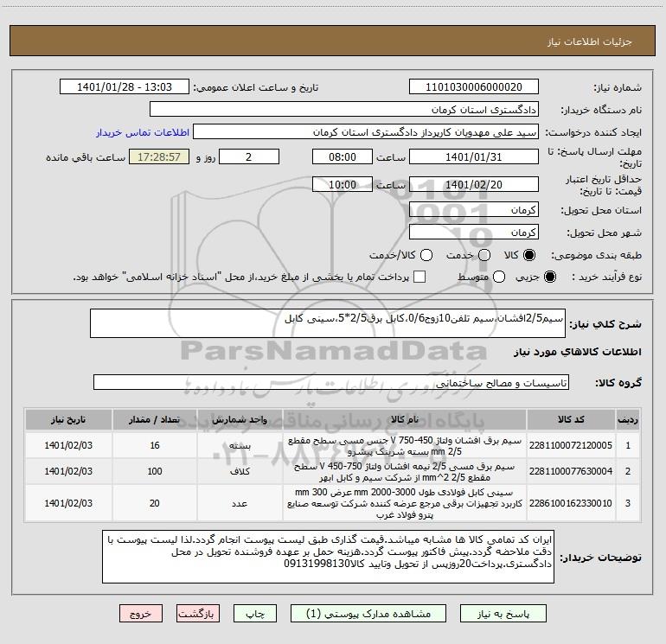
Task: Click the announcement date field 1401/01/28 - 13:03
Action: (x=125, y=87)
